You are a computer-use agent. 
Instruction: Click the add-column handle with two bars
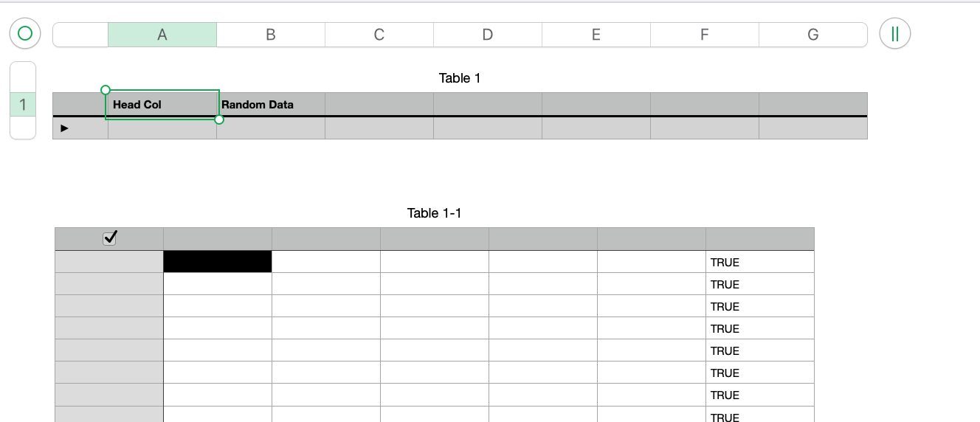(x=895, y=34)
